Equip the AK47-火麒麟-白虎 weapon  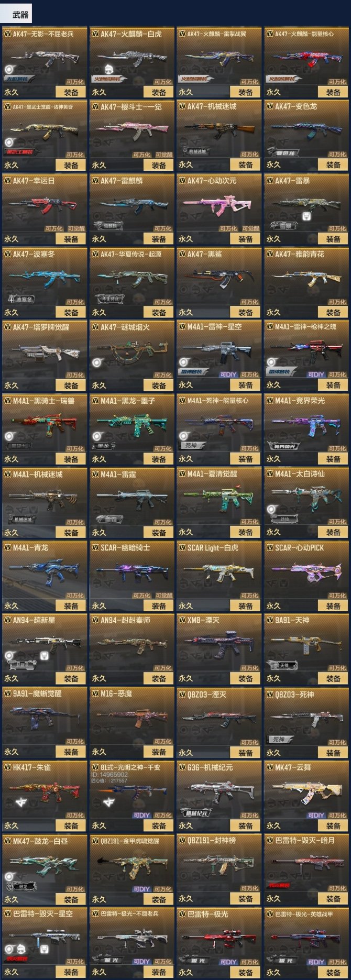click(x=159, y=92)
